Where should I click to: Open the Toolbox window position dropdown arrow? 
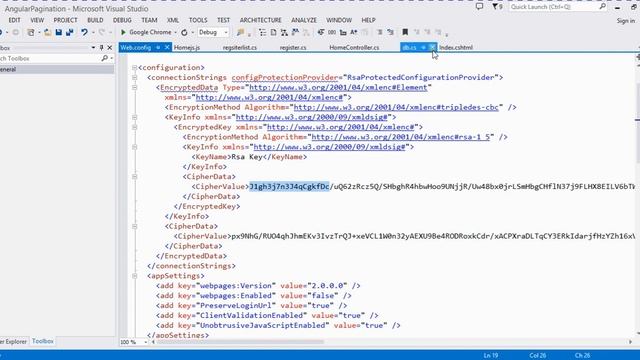click(93, 48)
